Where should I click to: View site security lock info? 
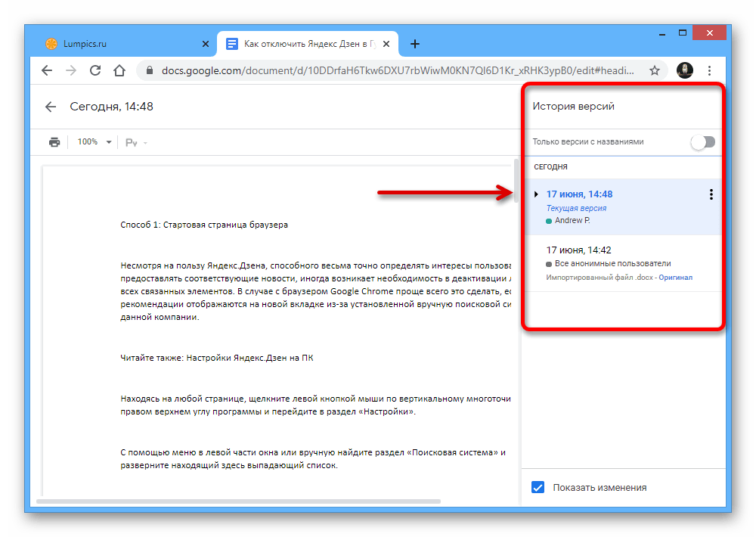pyautogui.click(x=150, y=70)
